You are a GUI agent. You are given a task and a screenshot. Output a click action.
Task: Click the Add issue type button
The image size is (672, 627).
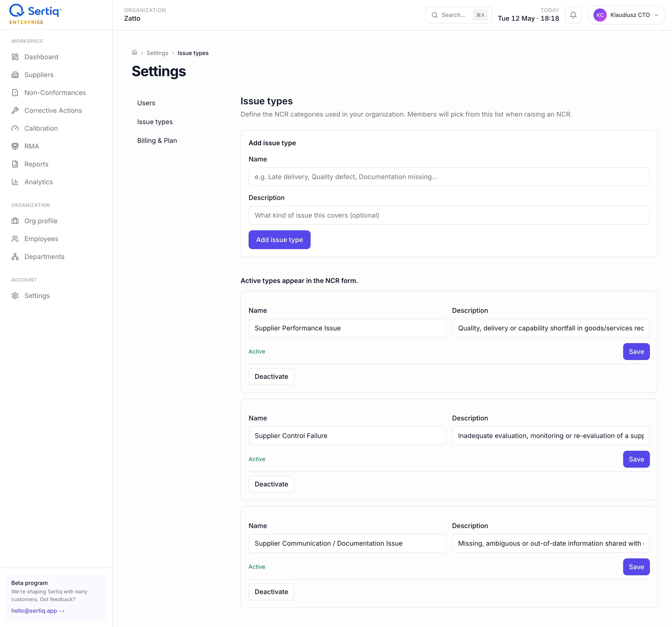tap(279, 240)
